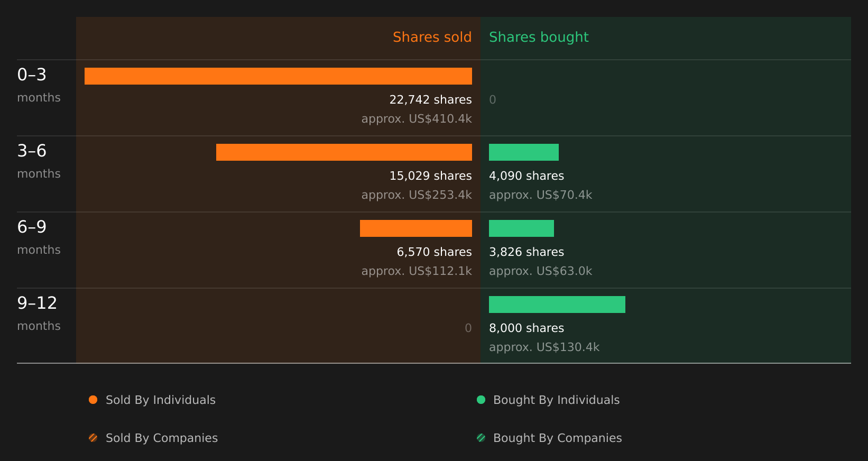Click the 6,570 shares value
The height and width of the screenshot is (461, 868).
pyautogui.click(x=434, y=252)
